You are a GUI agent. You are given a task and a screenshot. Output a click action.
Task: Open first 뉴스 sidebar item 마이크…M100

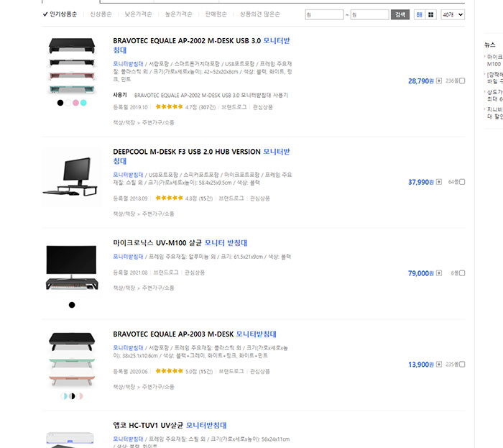(494, 60)
